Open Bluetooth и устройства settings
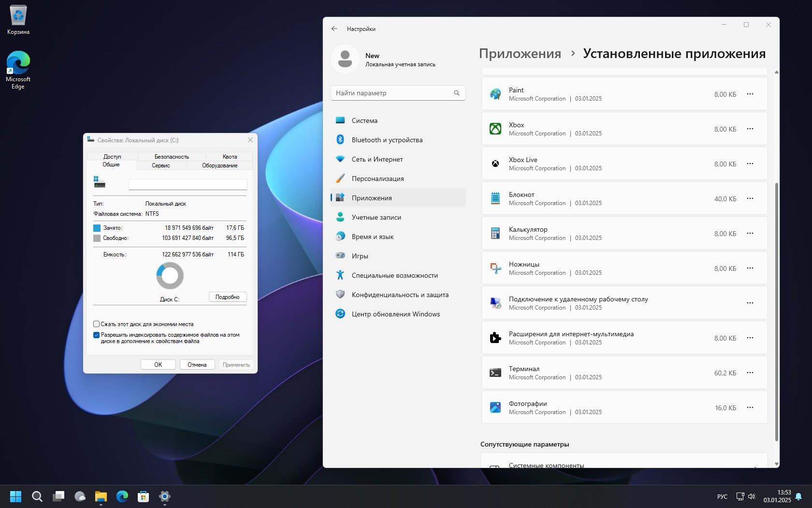The image size is (812, 508). point(398,140)
